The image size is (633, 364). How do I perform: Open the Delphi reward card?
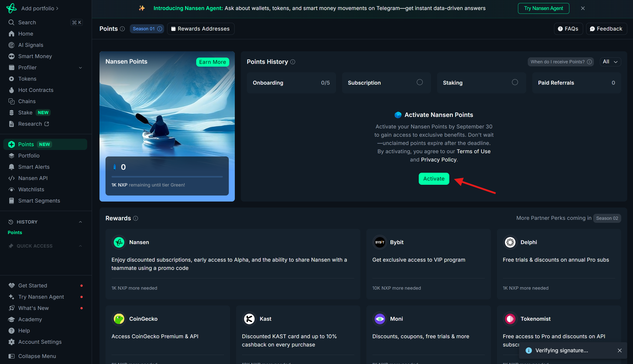tap(559, 264)
